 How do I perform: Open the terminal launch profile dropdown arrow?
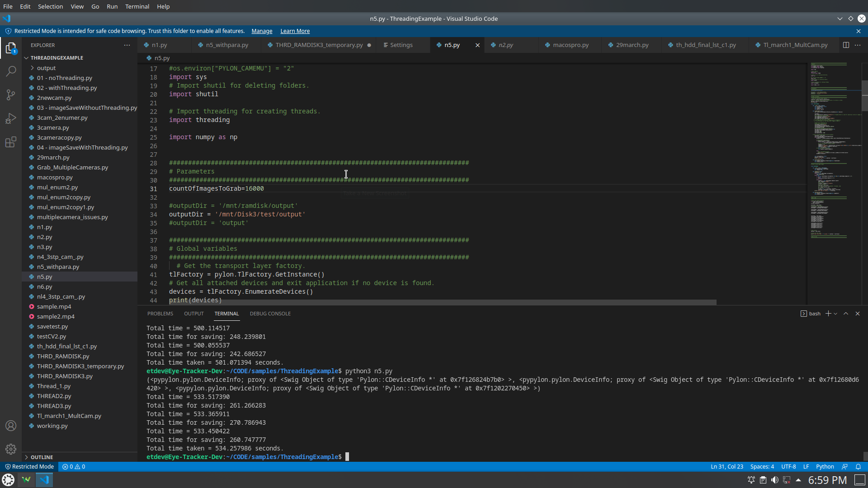point(835,314)
